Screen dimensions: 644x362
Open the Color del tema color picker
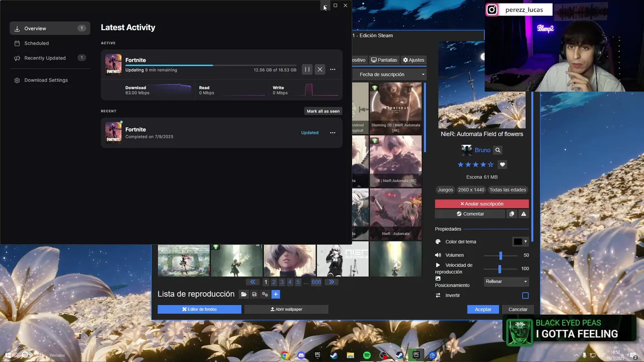(x=520, y=242)
